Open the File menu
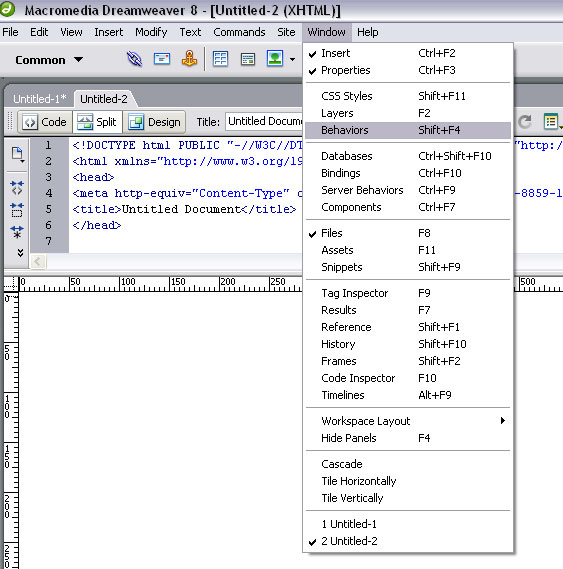The image size is (563, 569). (10, 32)
